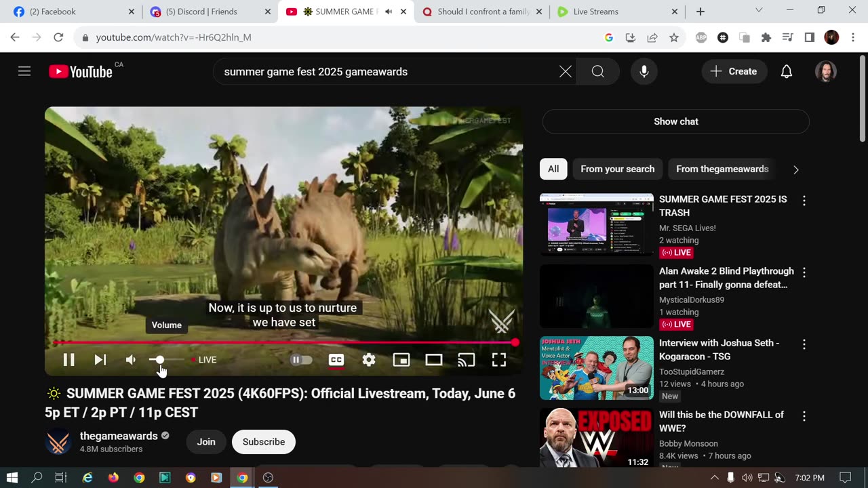Reload the current page

58,37
